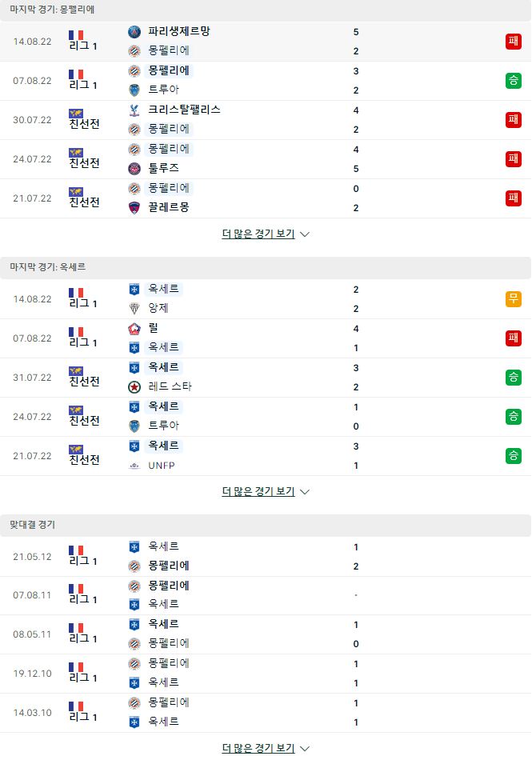
Task: Click the Angers club logo
Action: [x=134, y=309]
